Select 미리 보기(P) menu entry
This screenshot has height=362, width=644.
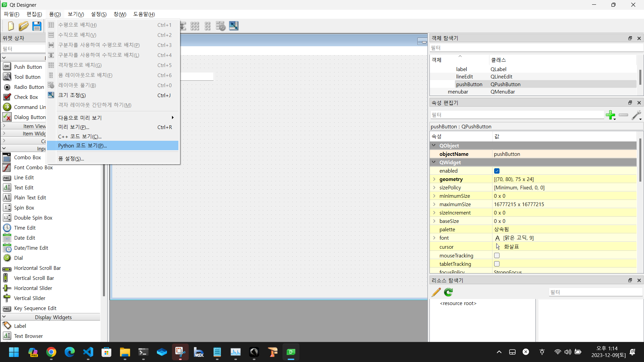click(x=113, y=127)
